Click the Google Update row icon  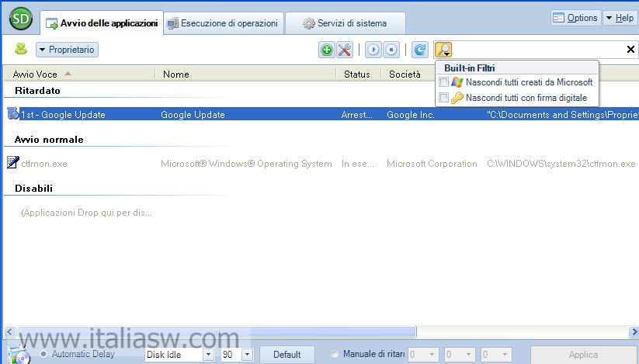coord(13,113)
